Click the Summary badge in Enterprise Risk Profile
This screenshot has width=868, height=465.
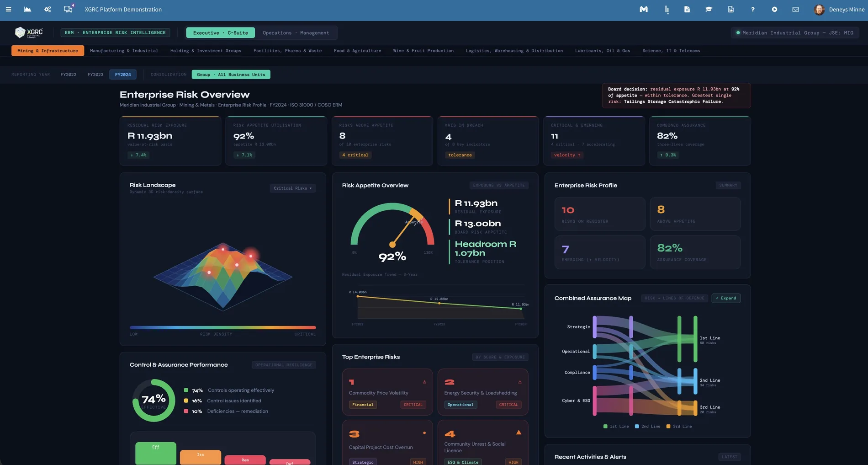(x=728, y=185)
